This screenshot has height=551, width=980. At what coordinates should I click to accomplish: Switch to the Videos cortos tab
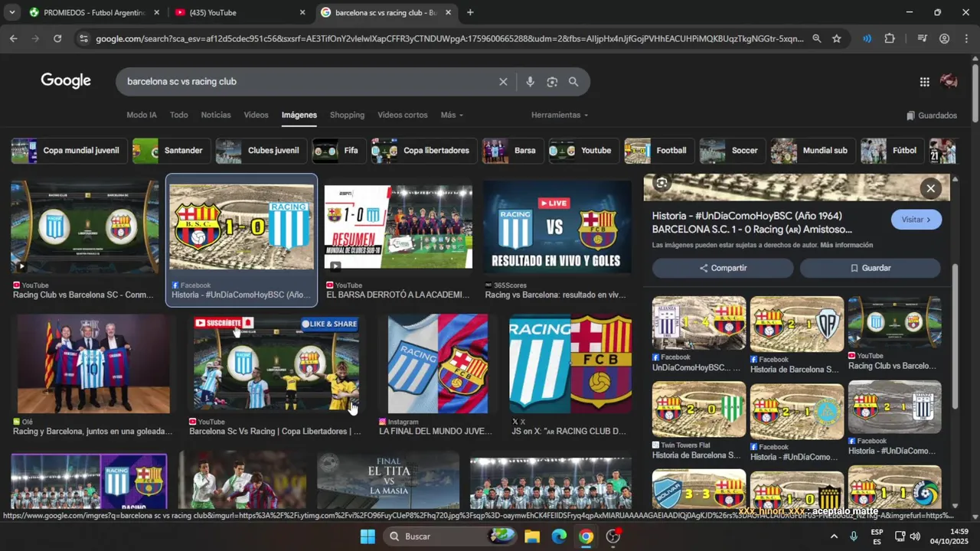[403, 115]
